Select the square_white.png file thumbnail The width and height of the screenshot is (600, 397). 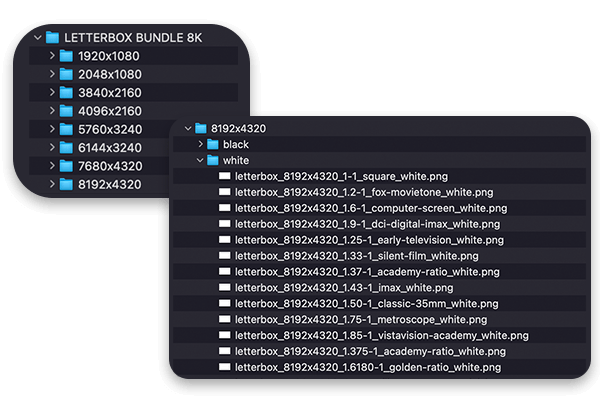(225, 176)
